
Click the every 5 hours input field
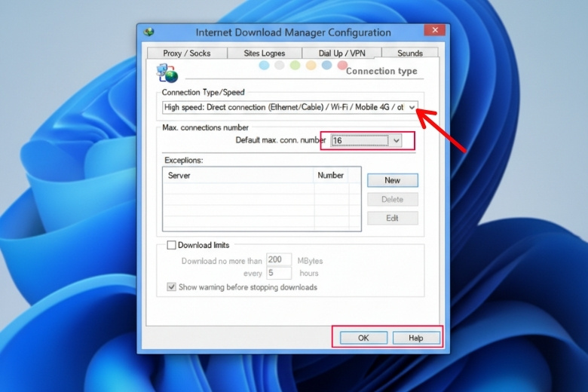coord(279,273)
